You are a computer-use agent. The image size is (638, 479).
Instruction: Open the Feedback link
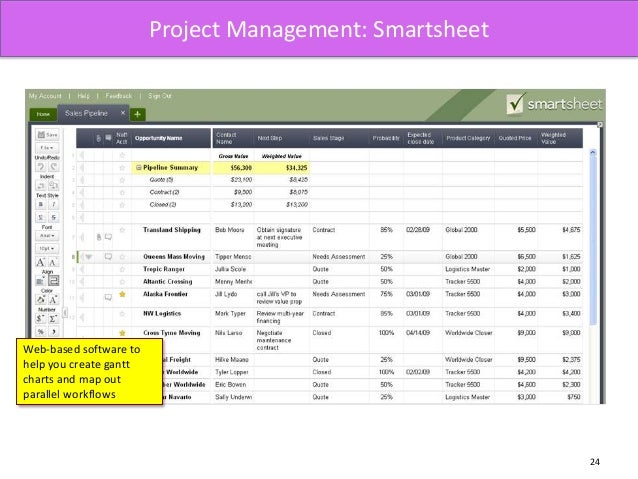(119, 96)
